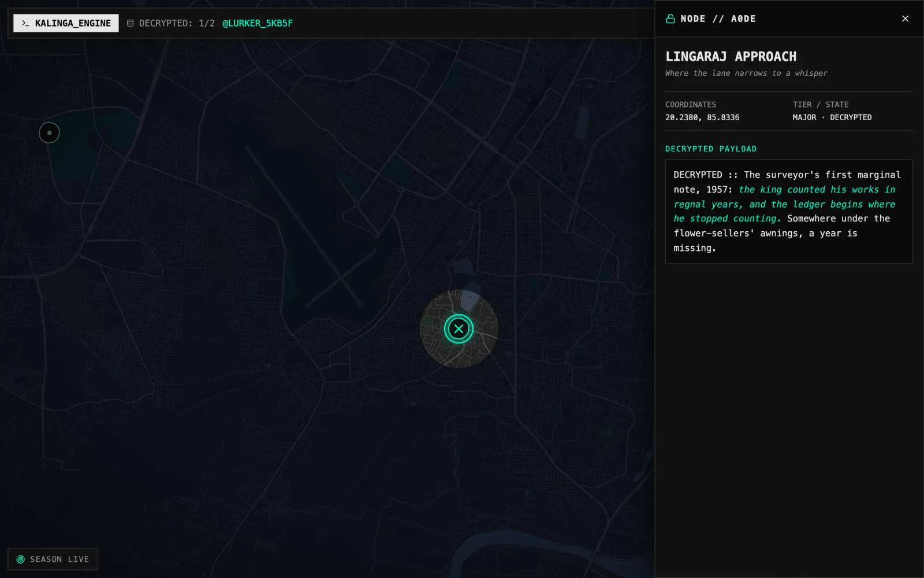Click the decrypted payload text box
Screen dimensions: 924x578
(789, 212)
